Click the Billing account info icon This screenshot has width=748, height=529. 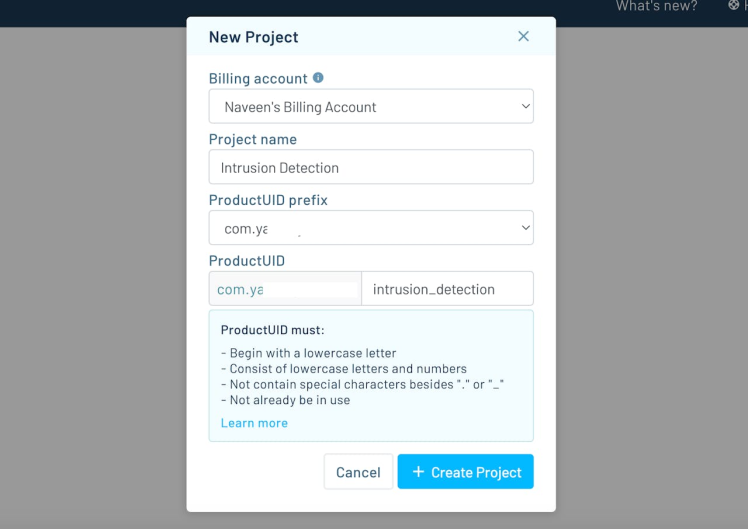[x=318, y=78]
